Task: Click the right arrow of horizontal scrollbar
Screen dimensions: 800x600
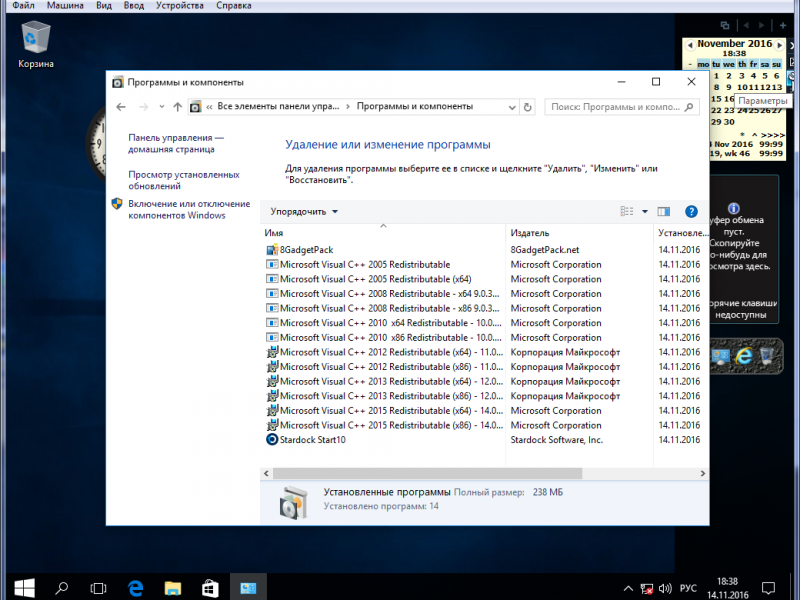Action: click(x=703, y=473)
